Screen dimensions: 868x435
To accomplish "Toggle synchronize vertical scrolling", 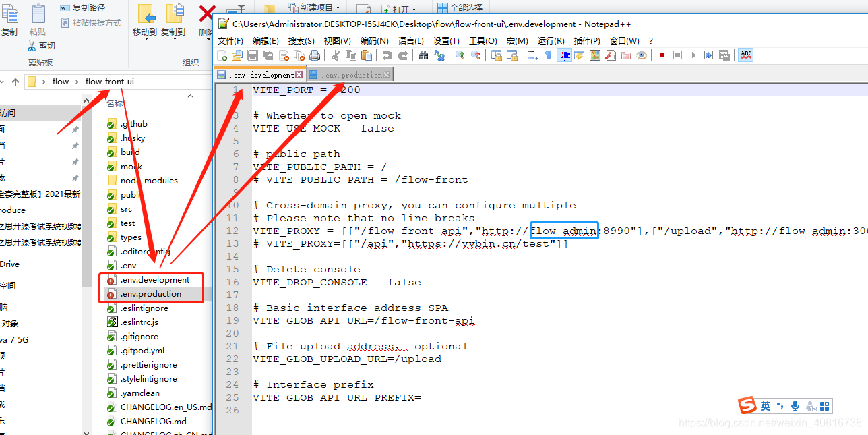I will point(497,55).
